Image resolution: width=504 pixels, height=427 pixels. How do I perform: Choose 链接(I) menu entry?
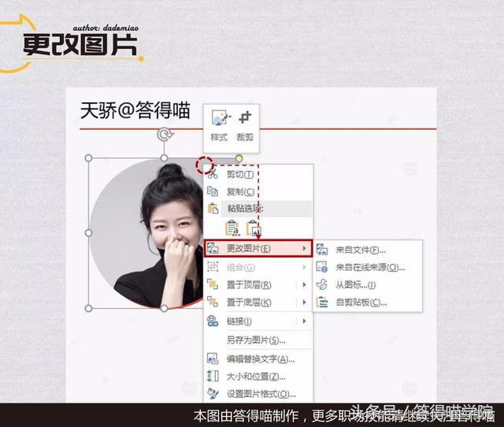pos(239,321)
